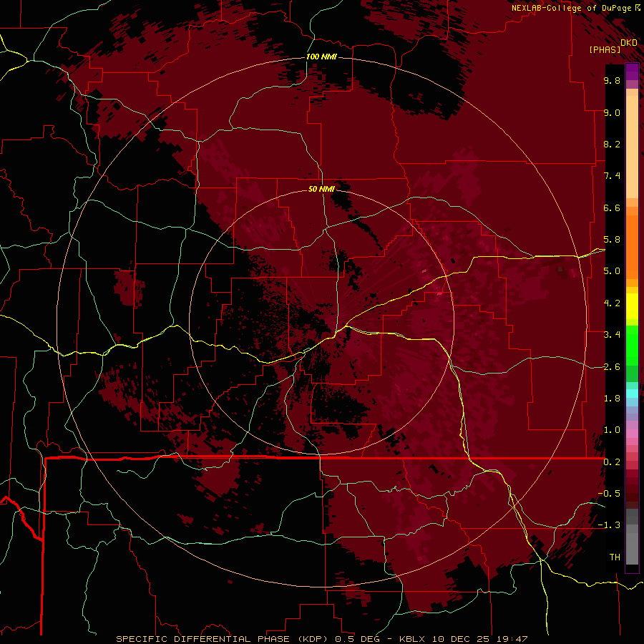Click the -1.3 scale value
The height and width of the screenshot is (644, 644).
click(x=609, y=525)
